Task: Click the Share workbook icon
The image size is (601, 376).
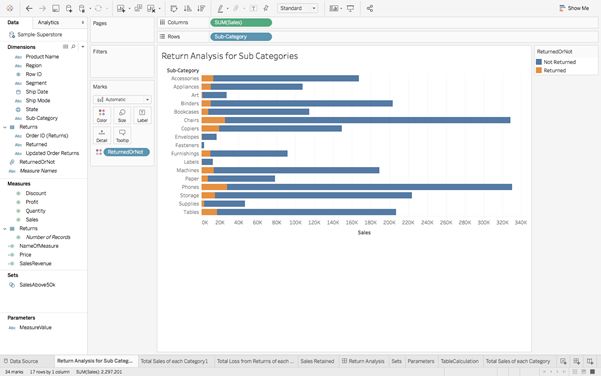Action: pyautogui.click(x=369, y=8)
